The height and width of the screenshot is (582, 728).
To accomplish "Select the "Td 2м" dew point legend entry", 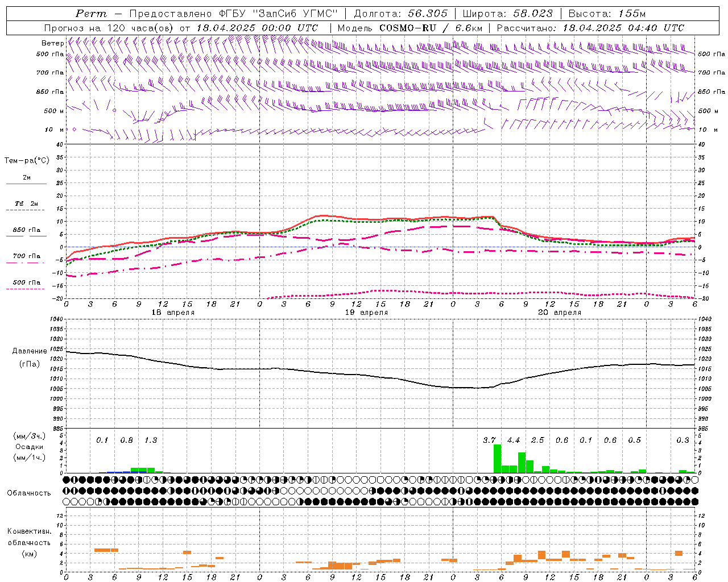I will [27, 203].
